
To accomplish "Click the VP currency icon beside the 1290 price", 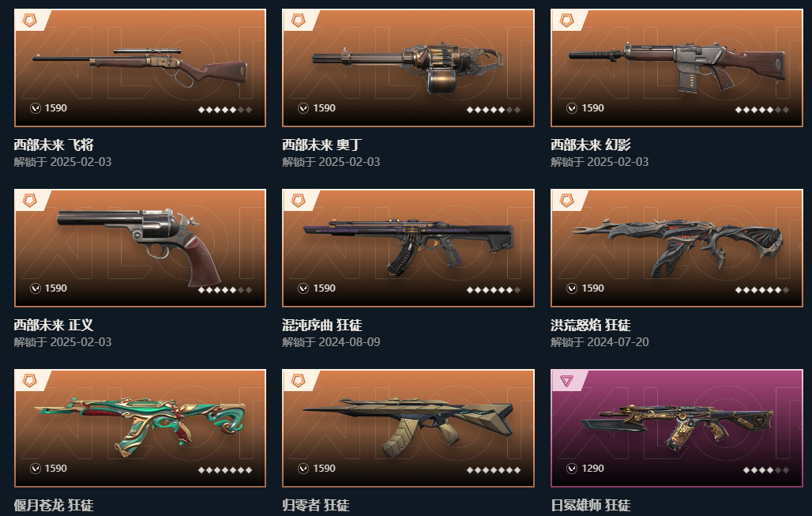I will click(x=572, y=469).
